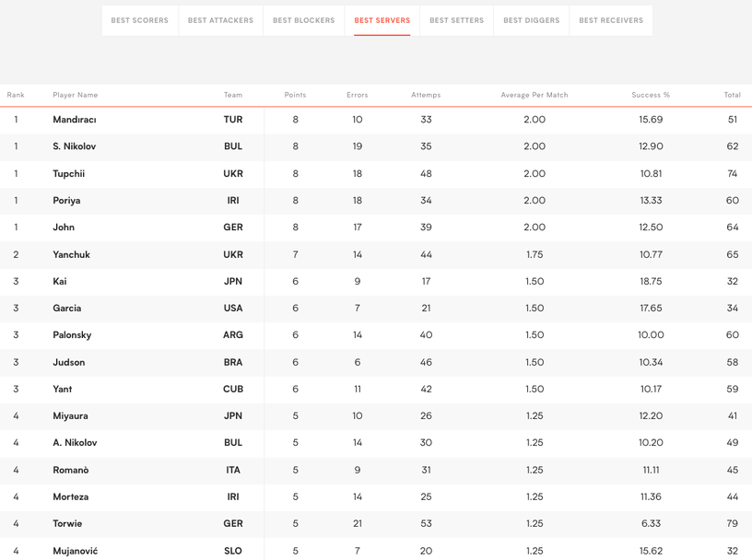
Task: Click the Average Per Match header
Action: click(535, 95)
